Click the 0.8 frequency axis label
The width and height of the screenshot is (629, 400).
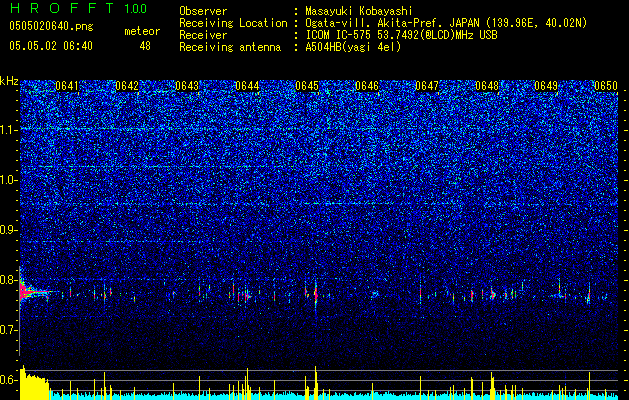point(9,280)
